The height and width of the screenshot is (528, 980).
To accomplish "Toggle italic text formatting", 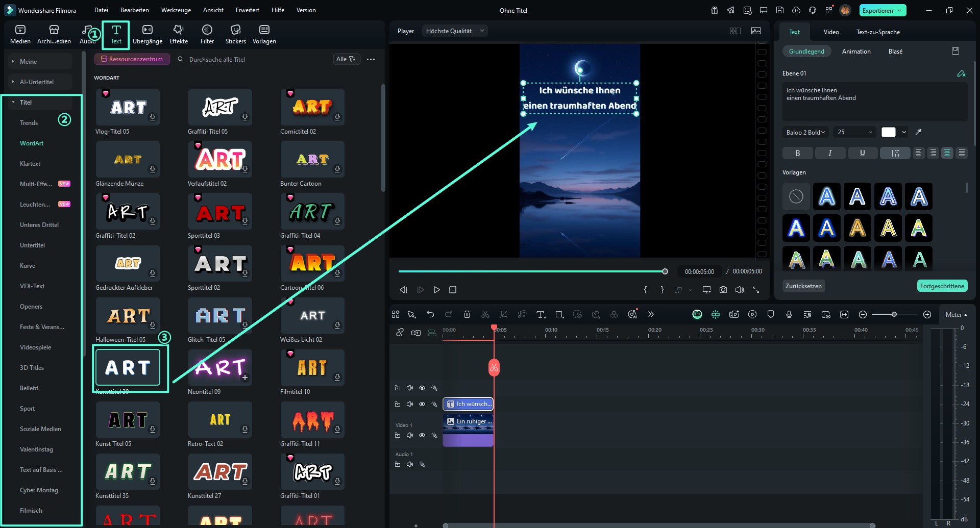I will click(830, 153).
